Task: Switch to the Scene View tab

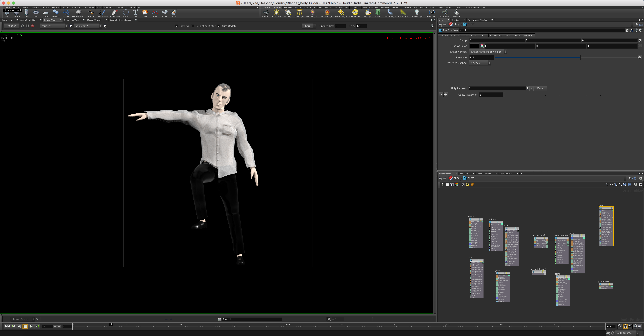Action: pyautogui.click(x=7, y=20)
